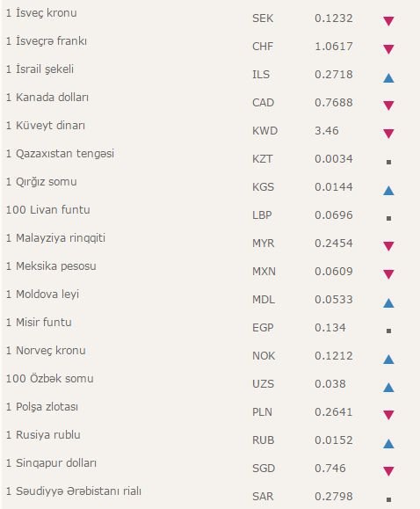The width and height of the screenshot is (420, 509).
Task: Click the 1 Norveç kronu label
Action: pos(46,351)
